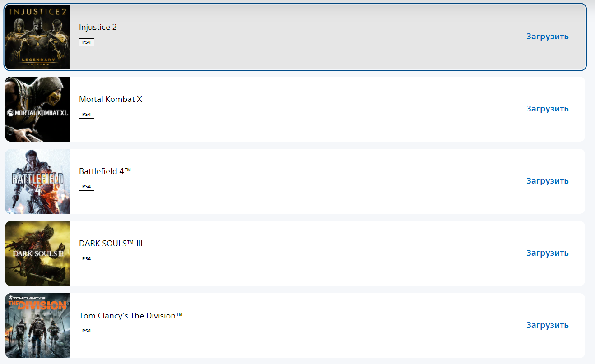Select the Battlefield 4™ title text
This screenshot has width=595, height=364.
point(105,171)
